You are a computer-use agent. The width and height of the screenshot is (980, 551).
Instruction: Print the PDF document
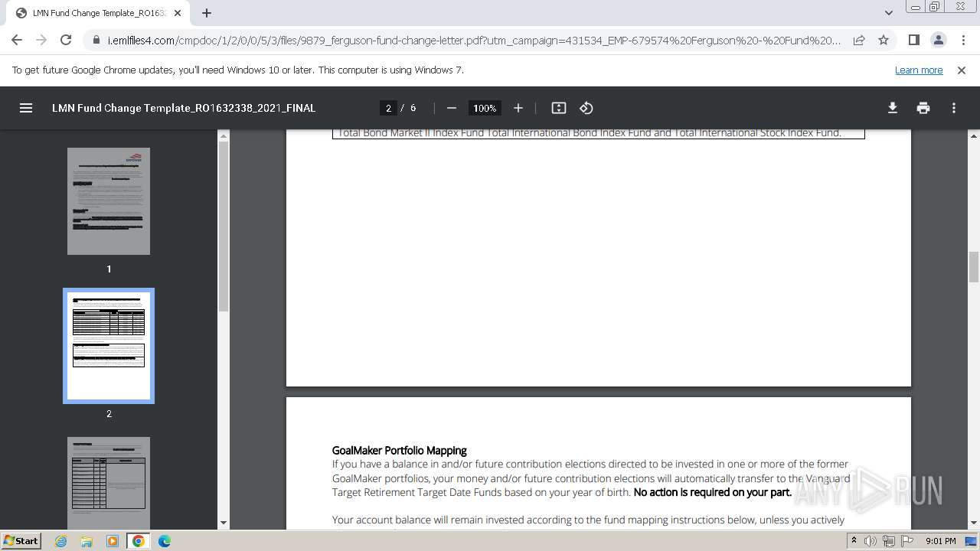(923, 108)
